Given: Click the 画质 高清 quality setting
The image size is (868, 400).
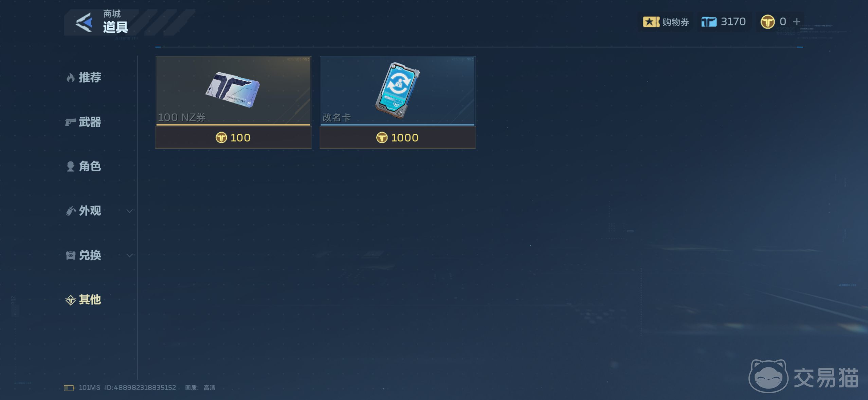Looking at the screenshot, I should 200,388.
